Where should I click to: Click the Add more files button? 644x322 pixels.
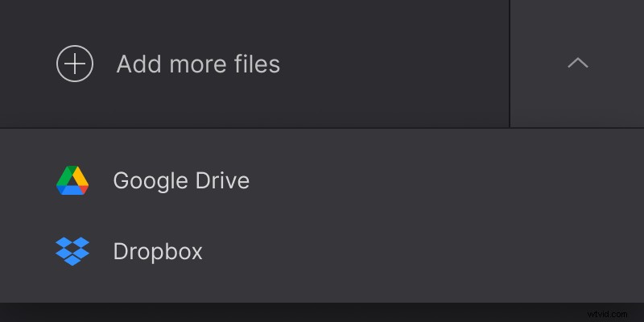(197, 64)
